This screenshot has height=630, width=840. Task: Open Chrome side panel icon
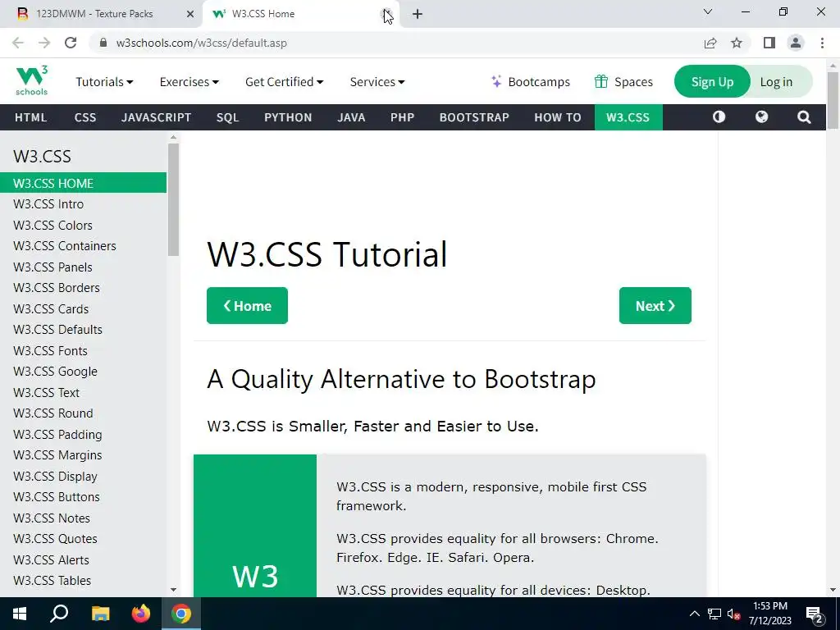click(x=769, y=43)
